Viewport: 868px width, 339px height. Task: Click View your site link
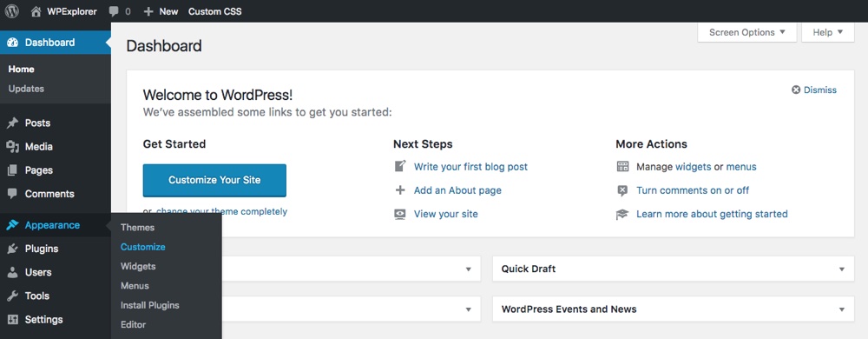pos(445,214)
